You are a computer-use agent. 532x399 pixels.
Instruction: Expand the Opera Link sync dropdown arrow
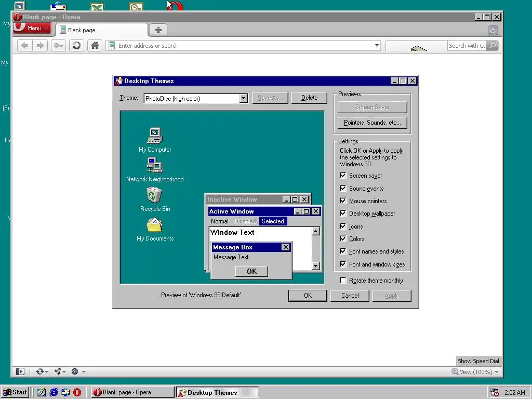point(46,372)
